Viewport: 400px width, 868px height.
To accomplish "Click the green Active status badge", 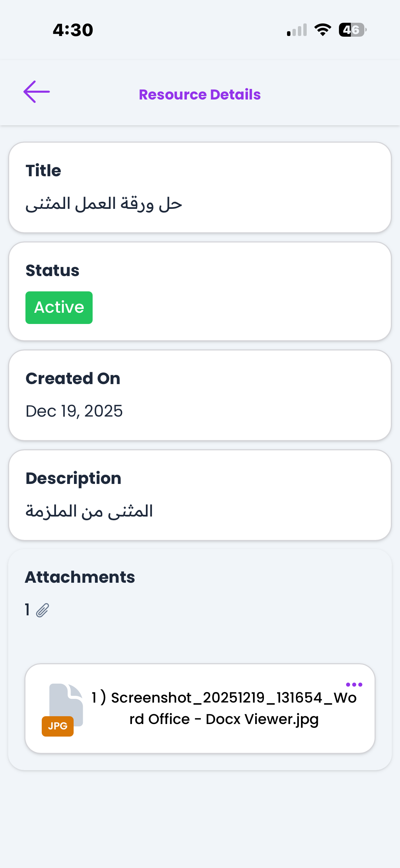I will click(x=59, y=308).
